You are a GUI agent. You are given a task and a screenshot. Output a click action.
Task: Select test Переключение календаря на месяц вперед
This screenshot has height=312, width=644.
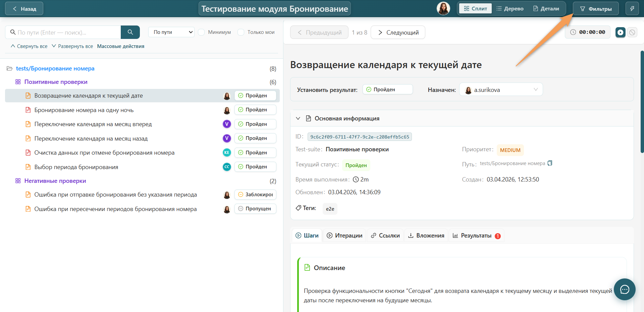coord(93,124)
